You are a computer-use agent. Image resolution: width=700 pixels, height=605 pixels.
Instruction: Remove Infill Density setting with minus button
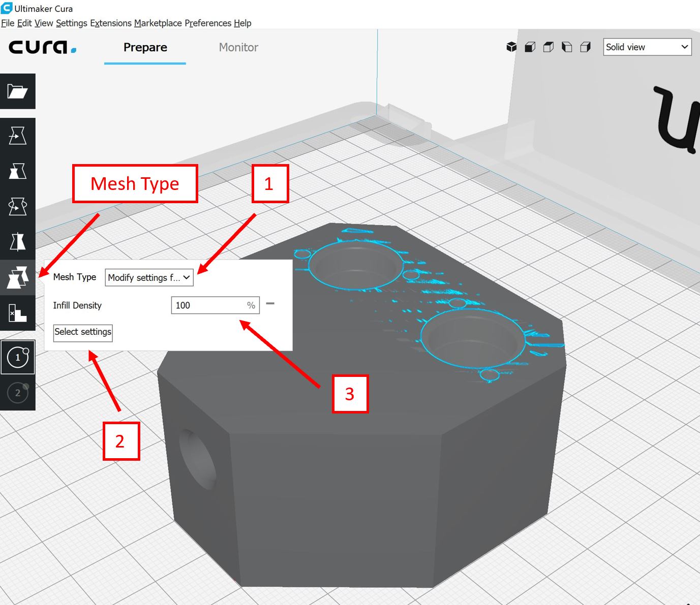270,304
